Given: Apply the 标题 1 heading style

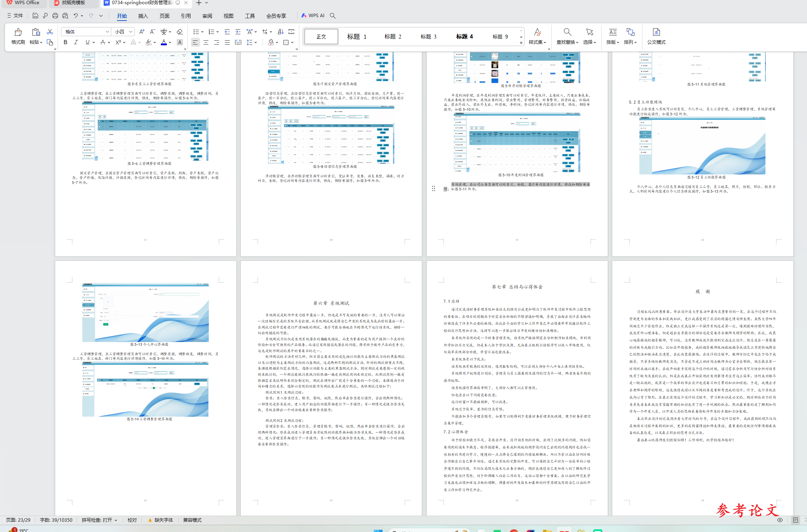Looking at the screenshot, I should pyautogui.click(x=357, y=37).
